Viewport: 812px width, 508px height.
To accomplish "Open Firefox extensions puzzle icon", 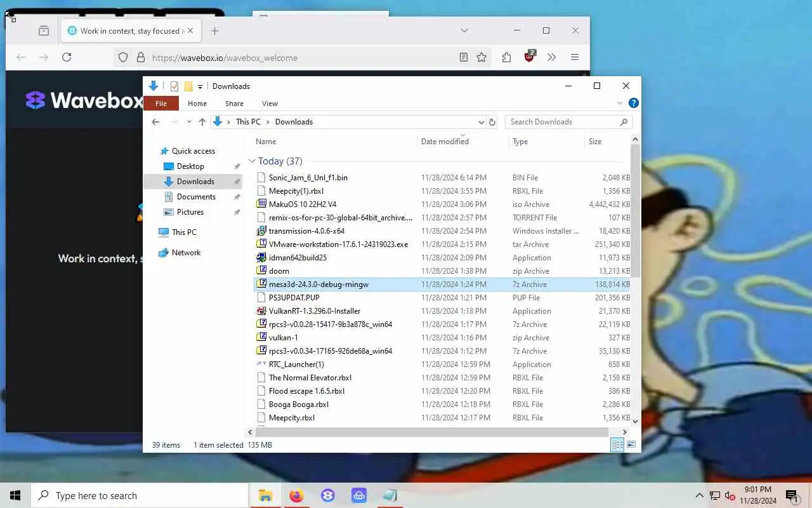I will pyautogui.click(x=506, y=57).
